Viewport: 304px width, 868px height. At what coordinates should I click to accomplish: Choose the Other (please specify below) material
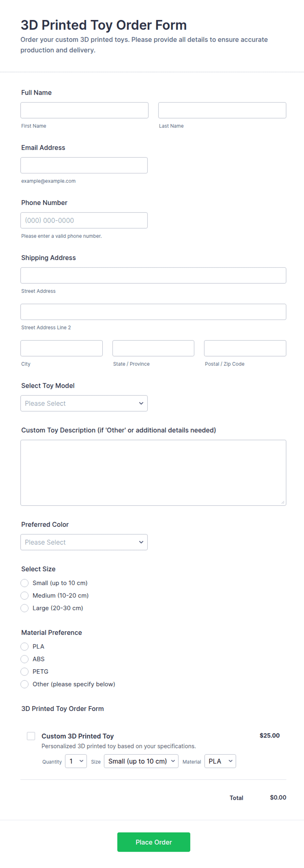(x=25, y=684)
